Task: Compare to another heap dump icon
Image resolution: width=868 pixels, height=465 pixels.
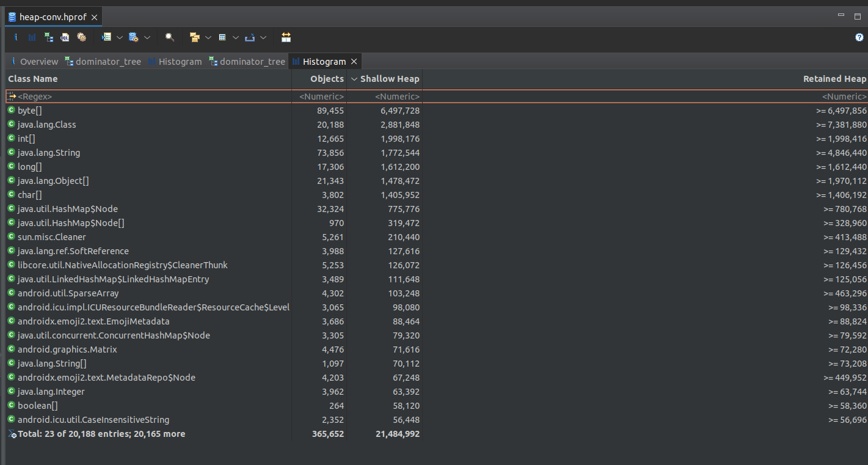Action: tap(286, 37)
